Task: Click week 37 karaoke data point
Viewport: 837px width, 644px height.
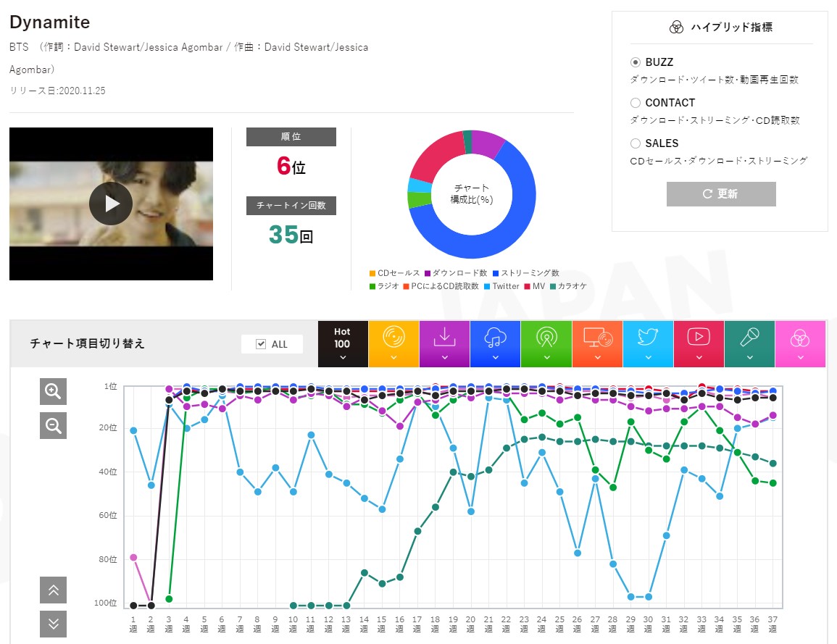Action: coord(773,463)
